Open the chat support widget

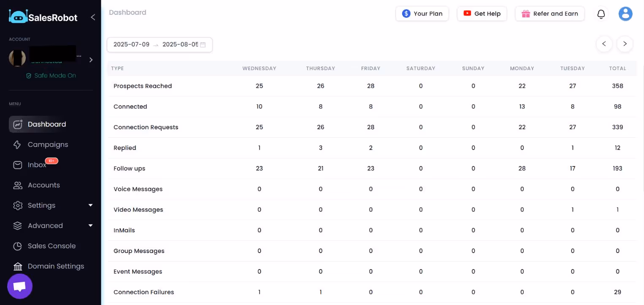click(19, 286)
